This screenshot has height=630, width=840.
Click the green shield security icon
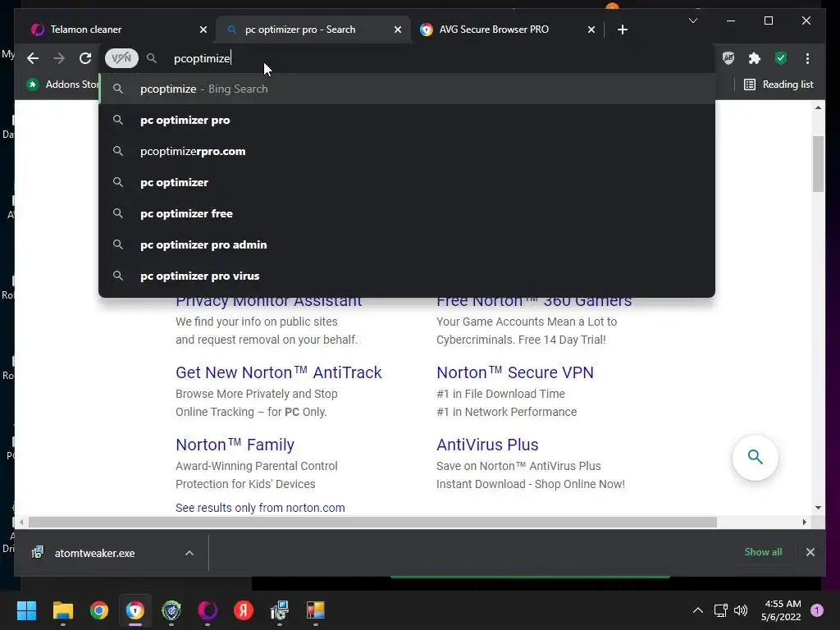click(781, 58)
